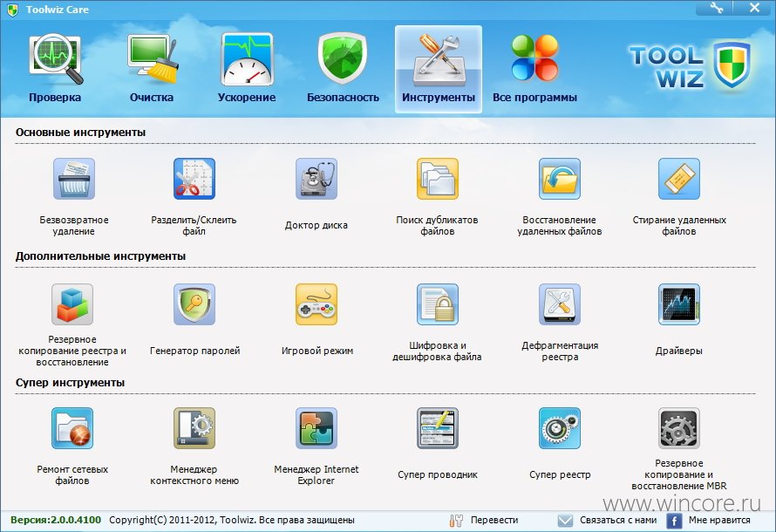This screenshot has width=776, height=532.
Task: Close the Toolwiz Care window
Action: pyautogui.click(x=755, y=8)
